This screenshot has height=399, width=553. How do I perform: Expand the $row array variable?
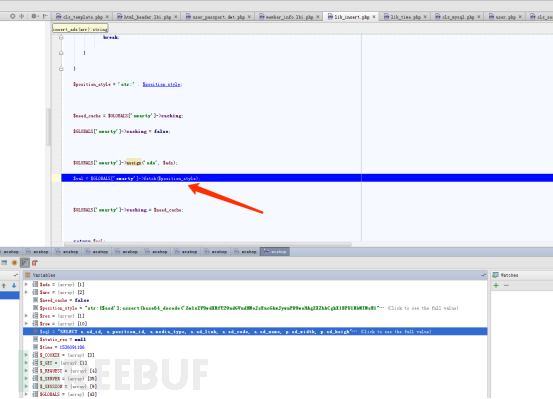pyautogui.click(x=26, y=323)
